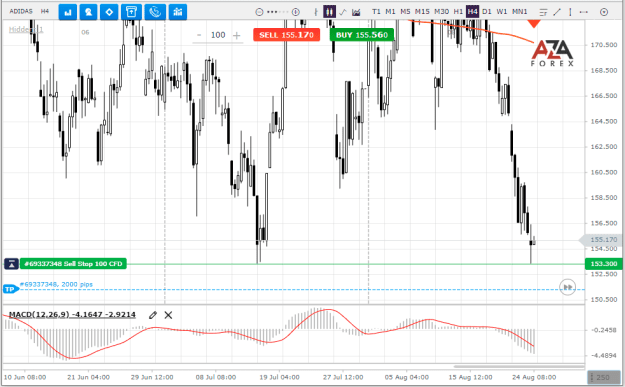625x387 pixels.
Task: Click the volume field showing 100
Action: pos(218,35)
